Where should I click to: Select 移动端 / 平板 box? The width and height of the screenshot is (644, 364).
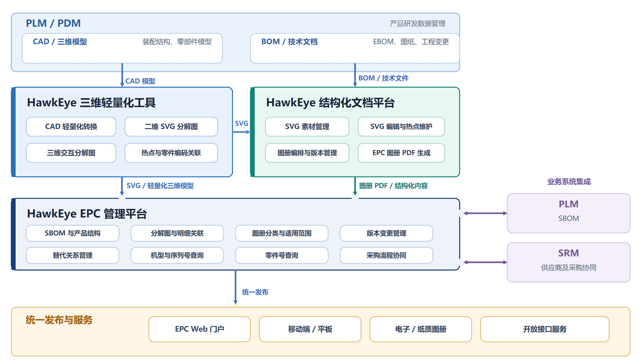click(x=310, y=329)
